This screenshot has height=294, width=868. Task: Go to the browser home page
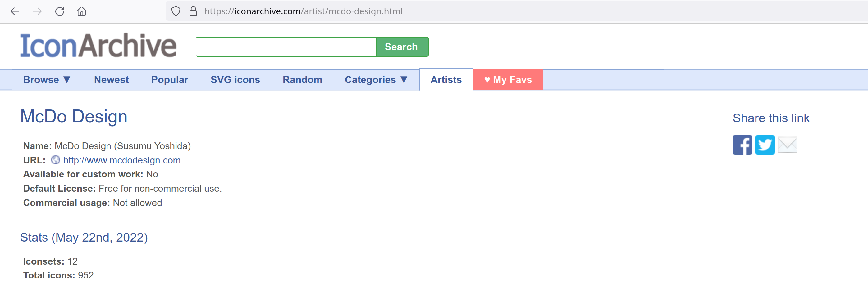point(81,11)
